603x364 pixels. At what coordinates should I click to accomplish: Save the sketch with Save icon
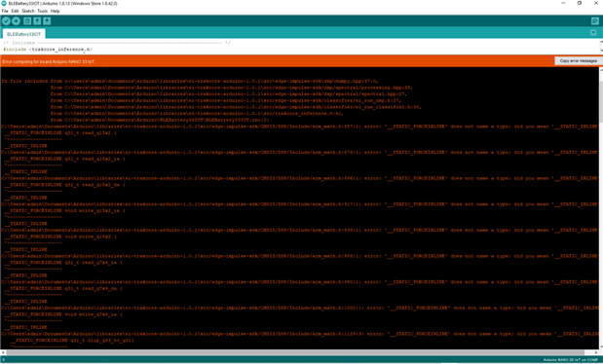(x=47, y=21)
